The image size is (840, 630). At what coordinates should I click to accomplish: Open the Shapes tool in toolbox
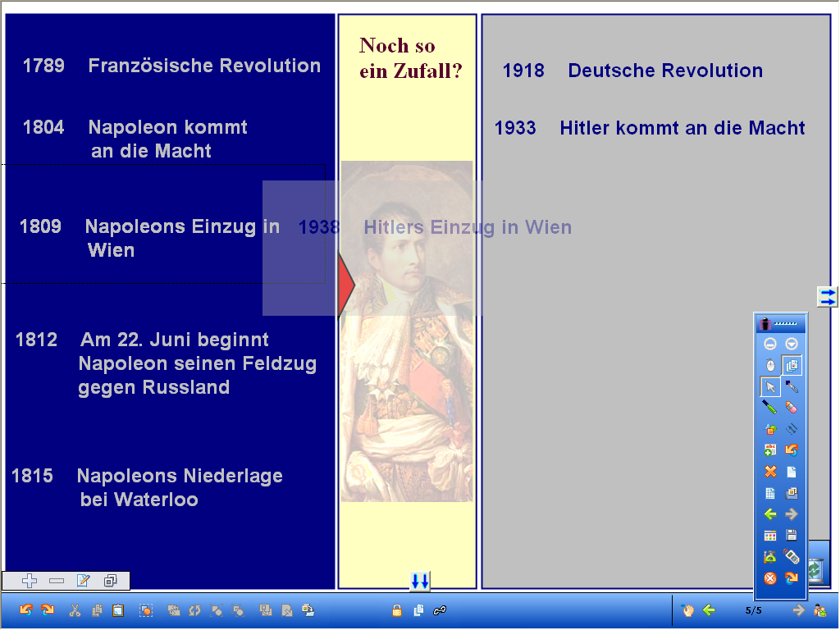tap(769, 429)
